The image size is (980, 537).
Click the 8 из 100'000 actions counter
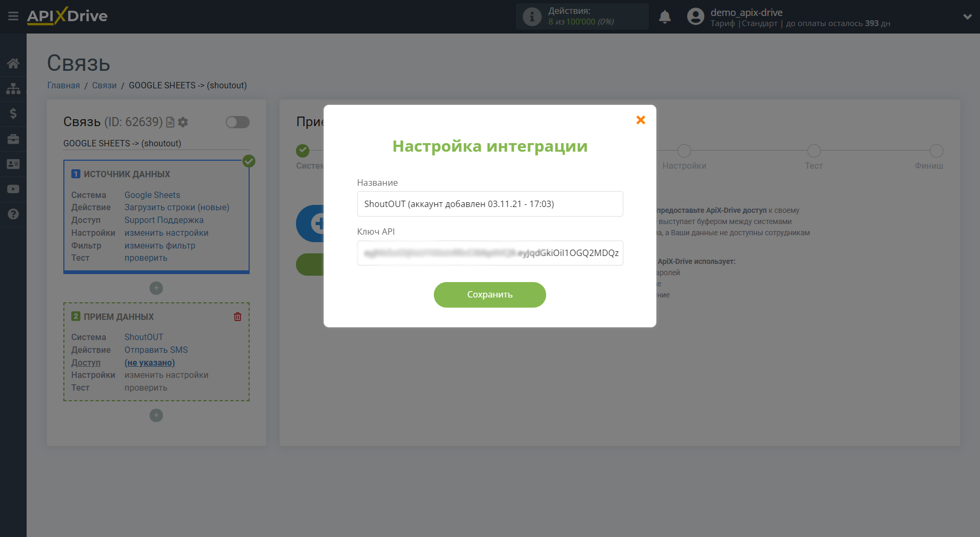pyautogui.click(x=581, y=22)
